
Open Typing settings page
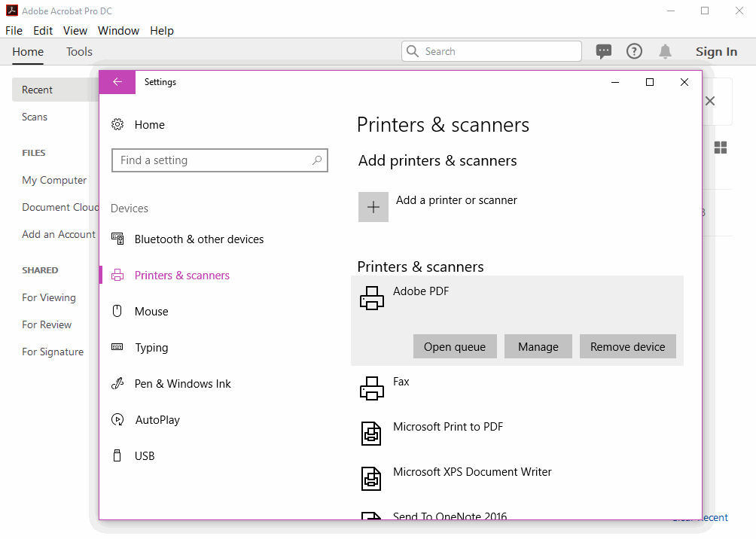(x=151, y=348)
